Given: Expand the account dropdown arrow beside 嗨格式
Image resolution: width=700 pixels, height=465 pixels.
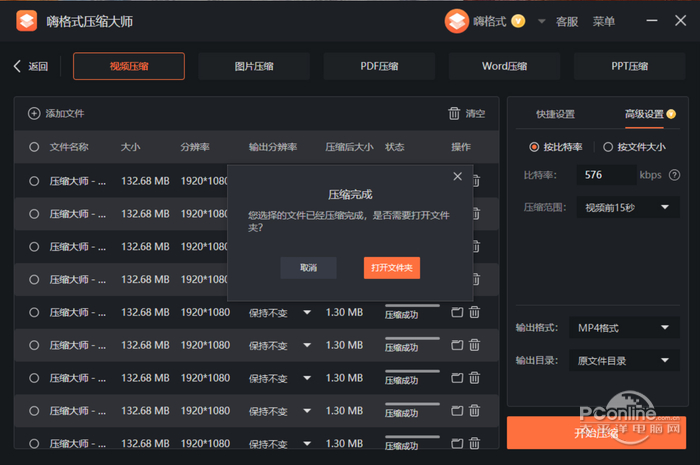Looking at the screenshot, I should point(542,21).
